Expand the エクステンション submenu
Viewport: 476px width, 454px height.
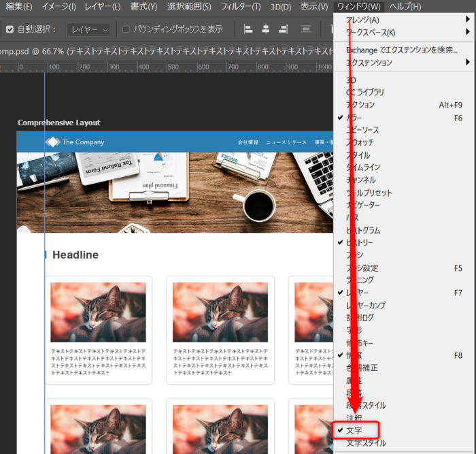pos(405,62)
